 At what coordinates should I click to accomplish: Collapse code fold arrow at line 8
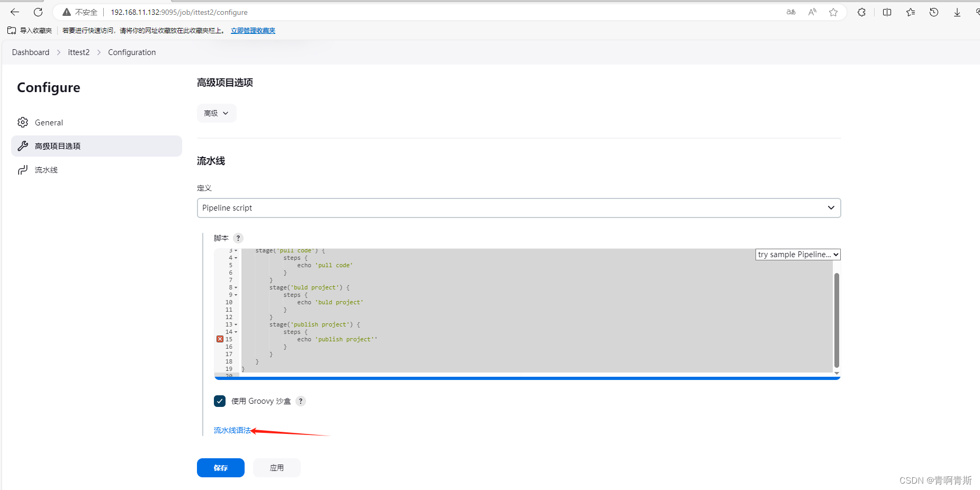point(236,288)
